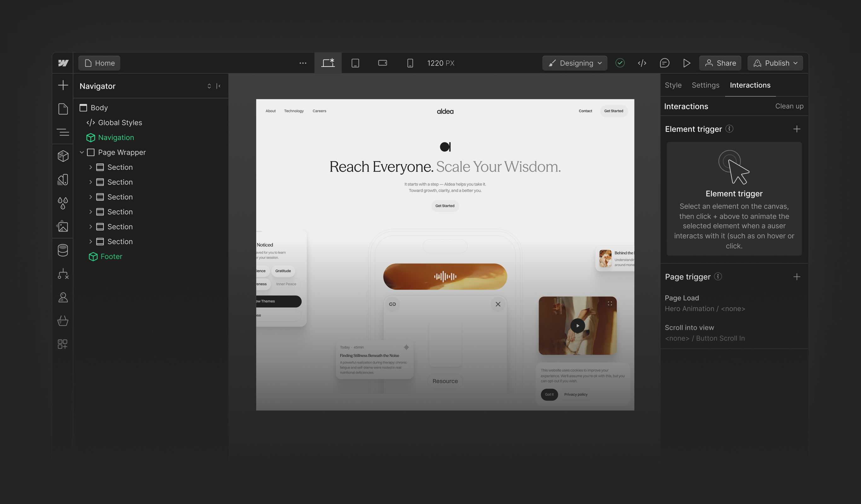Open the Designing mode dropdown
This screenshot has width=861, height=504.
pyautogui.click(x=575, y=63)
